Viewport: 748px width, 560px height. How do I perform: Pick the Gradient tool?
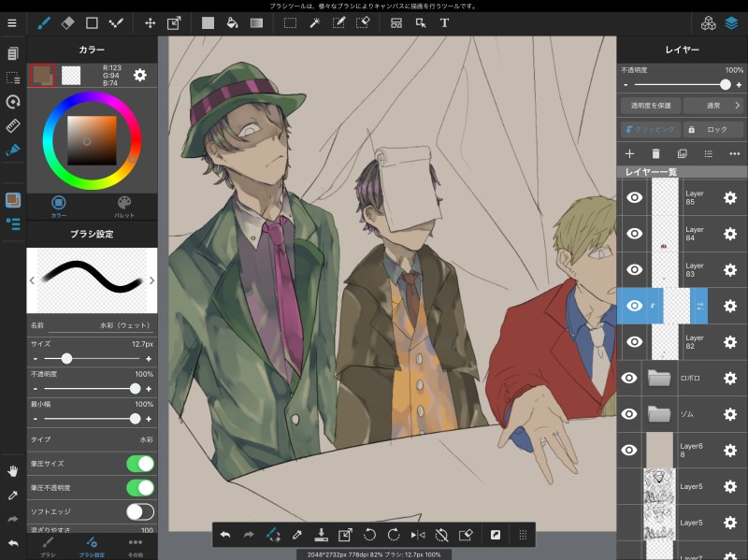256,22
